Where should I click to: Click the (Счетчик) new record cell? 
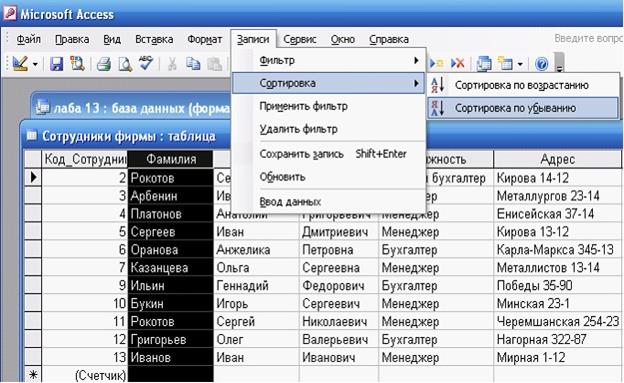(84, 375)
